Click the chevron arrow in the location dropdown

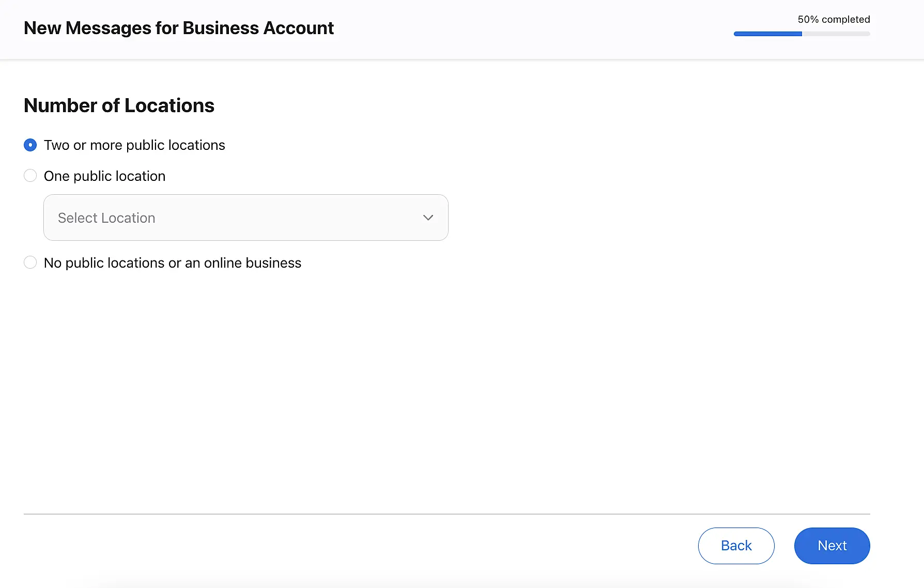428,218
